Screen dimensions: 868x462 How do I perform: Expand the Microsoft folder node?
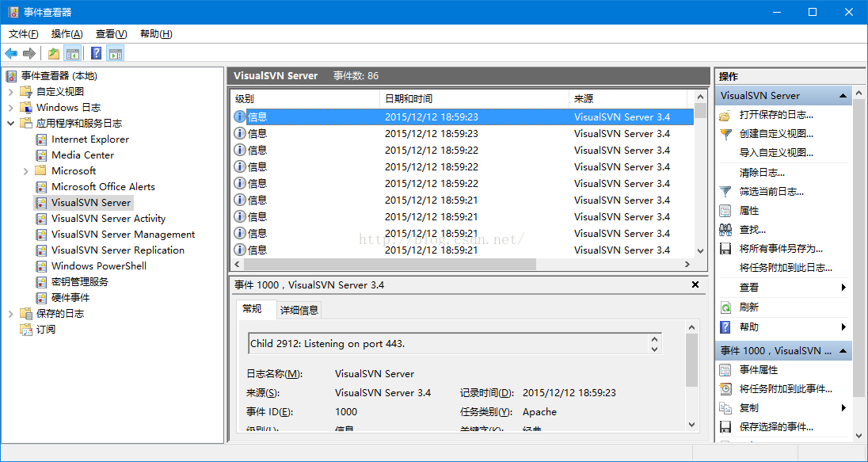click(x=26, y=171)
